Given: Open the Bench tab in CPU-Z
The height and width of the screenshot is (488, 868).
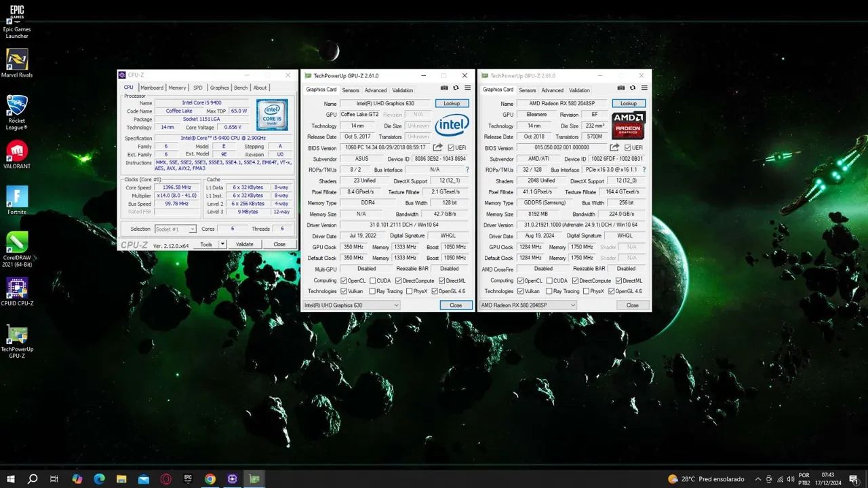Looking at the screenshot, I should tap(241, 88).
